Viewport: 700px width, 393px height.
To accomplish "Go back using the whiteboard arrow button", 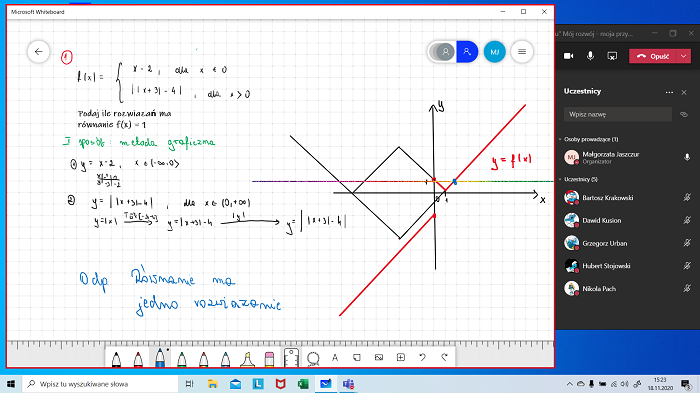I will (x=38, y=52).
